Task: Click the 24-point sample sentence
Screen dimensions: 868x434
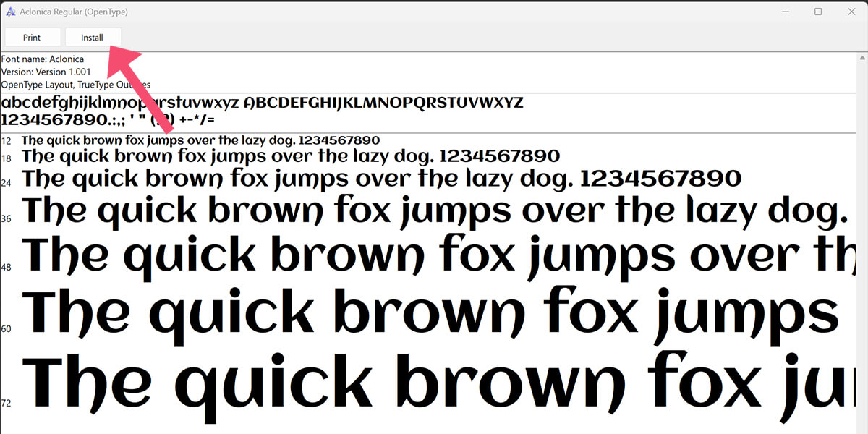Action: (x=382, y=179)
